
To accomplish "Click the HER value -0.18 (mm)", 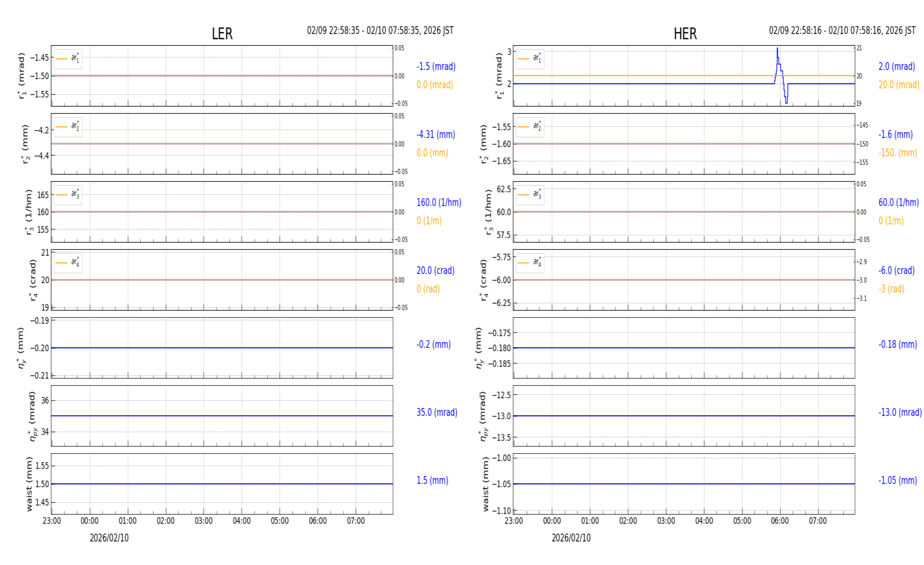I will point(898,345).
